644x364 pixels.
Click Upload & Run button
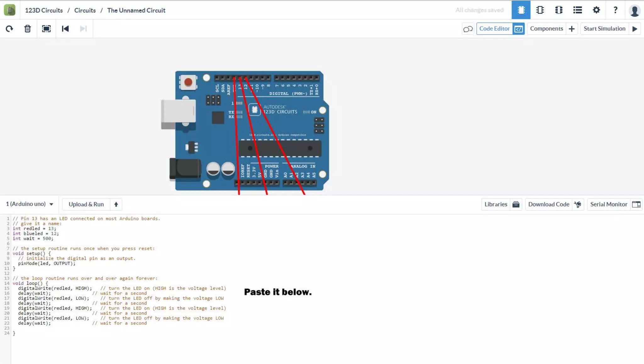point(86,204)
